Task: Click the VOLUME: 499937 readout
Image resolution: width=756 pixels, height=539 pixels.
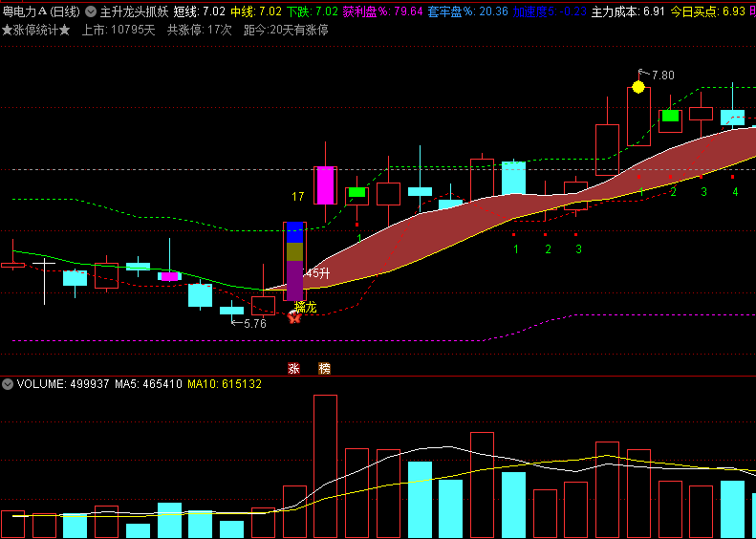Action: click(x=63, y=384)
